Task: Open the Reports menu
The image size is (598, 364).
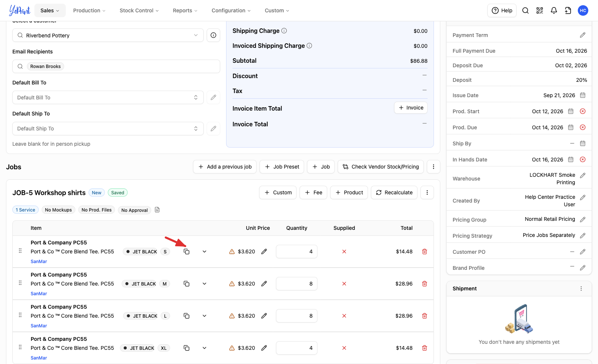Action: (x=185, y=10)
